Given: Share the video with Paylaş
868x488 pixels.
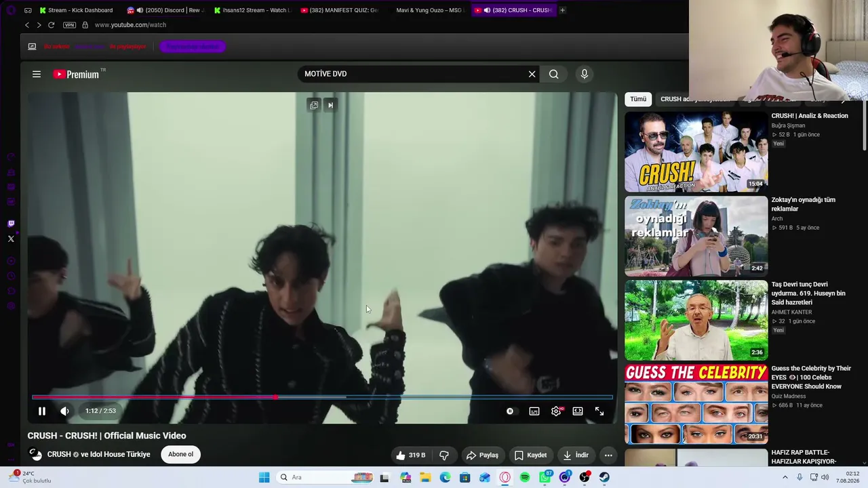Looking at the screenshot, I should click(x=482, y=455).
